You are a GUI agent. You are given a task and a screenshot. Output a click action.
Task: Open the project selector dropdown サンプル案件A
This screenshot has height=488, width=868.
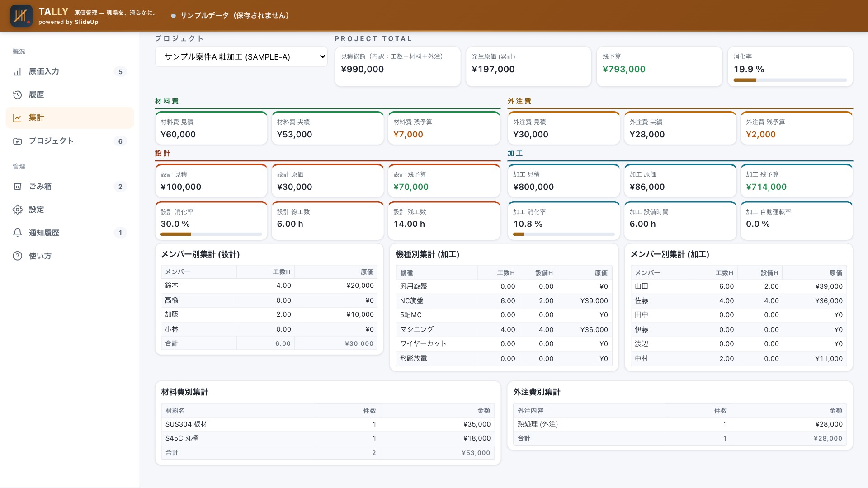(x=241, y=57)
